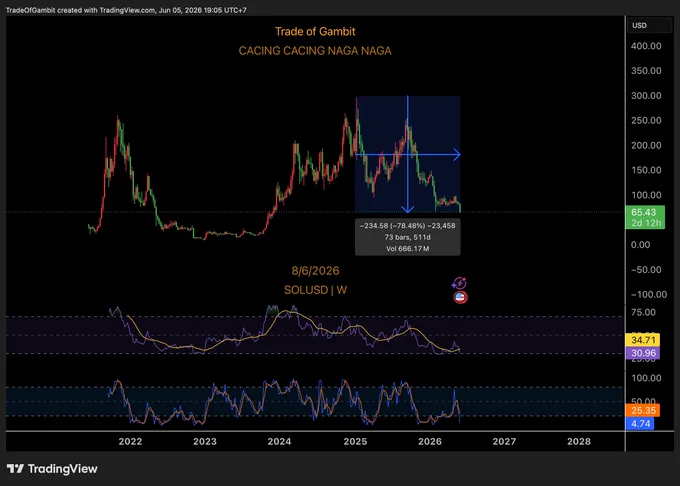The height and width of the screenshot is (486, 680).
Task: Select the 'SOLUSD | W' symbol annotation
Action: (315, 290)
